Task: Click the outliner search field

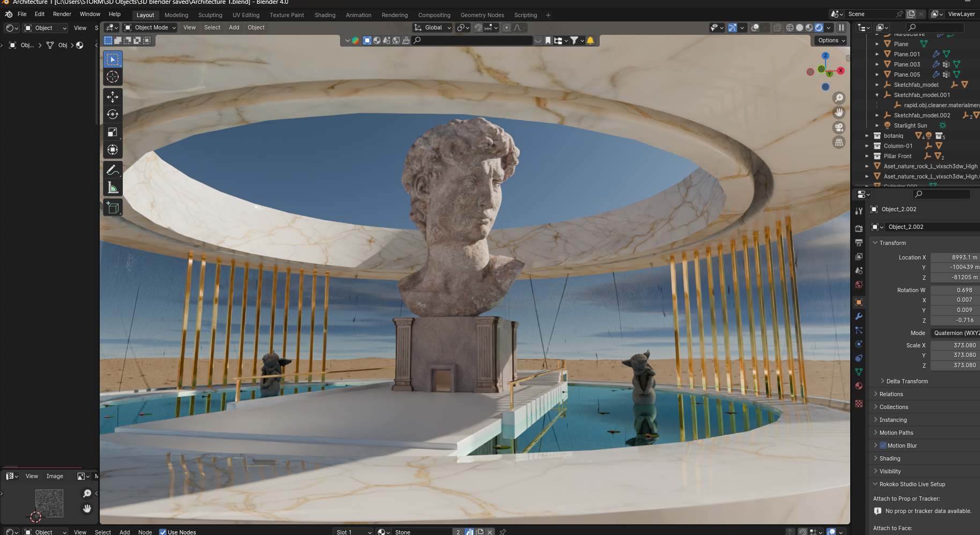Action: coord(934,27)
